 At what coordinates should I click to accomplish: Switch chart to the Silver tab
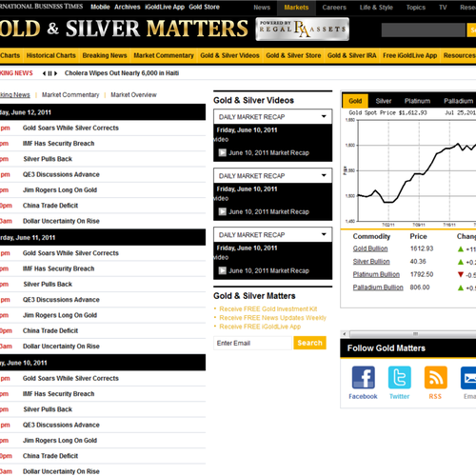[x=384, y=101]
